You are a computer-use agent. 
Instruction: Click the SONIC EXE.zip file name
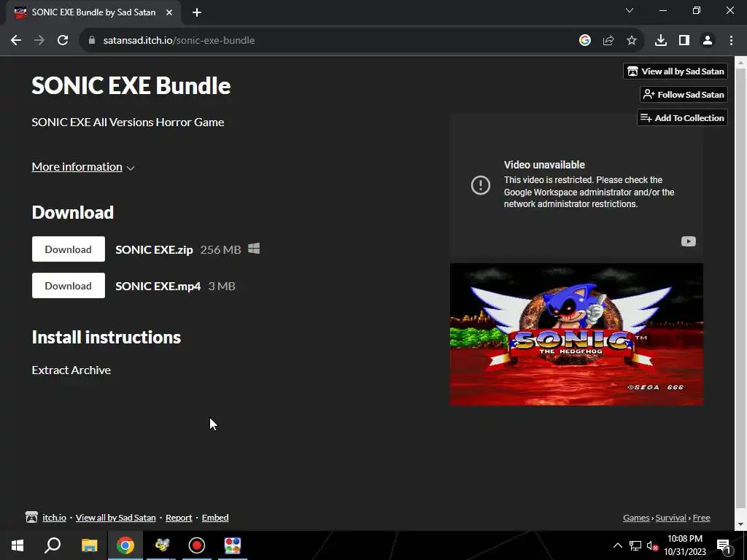pos(155,249)
